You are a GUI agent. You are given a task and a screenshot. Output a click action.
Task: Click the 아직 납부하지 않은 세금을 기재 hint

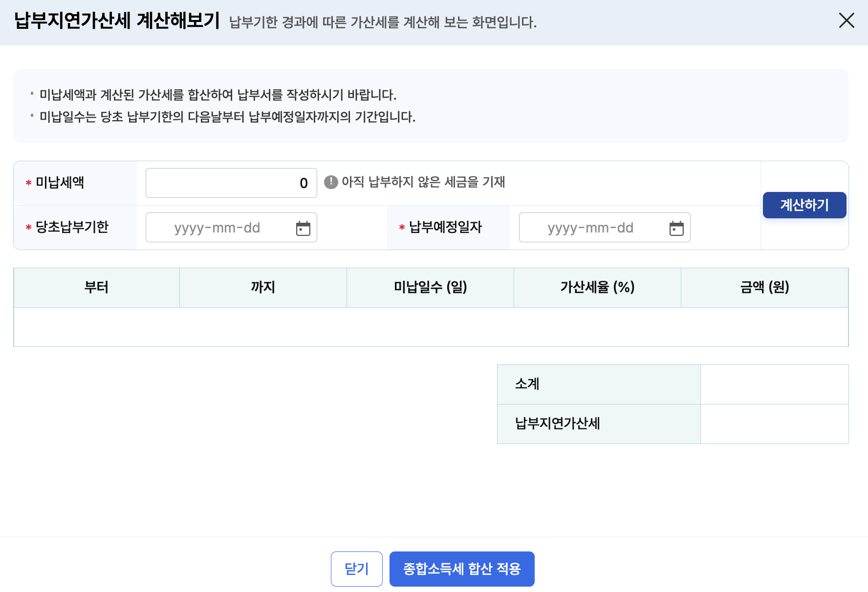[x=423, y=182]
